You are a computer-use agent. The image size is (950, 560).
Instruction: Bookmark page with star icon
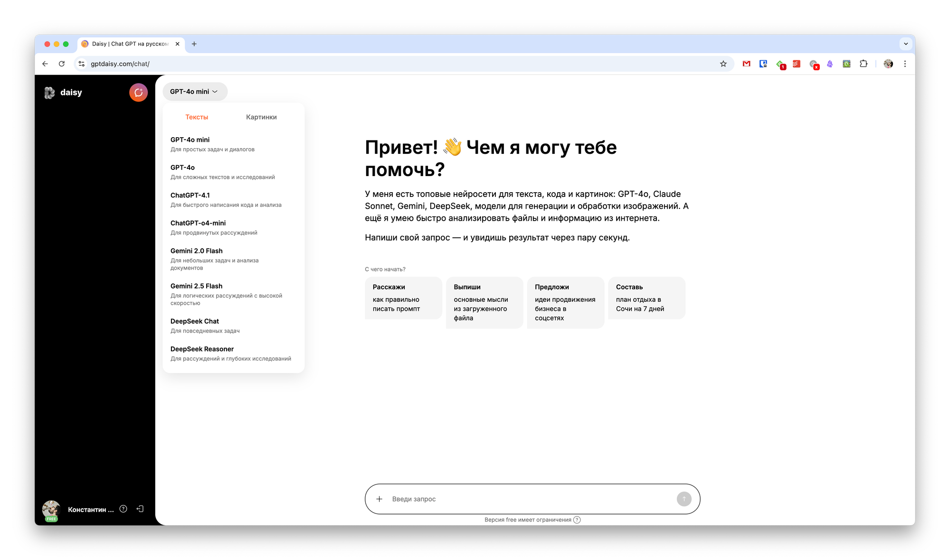click(723, 64)
